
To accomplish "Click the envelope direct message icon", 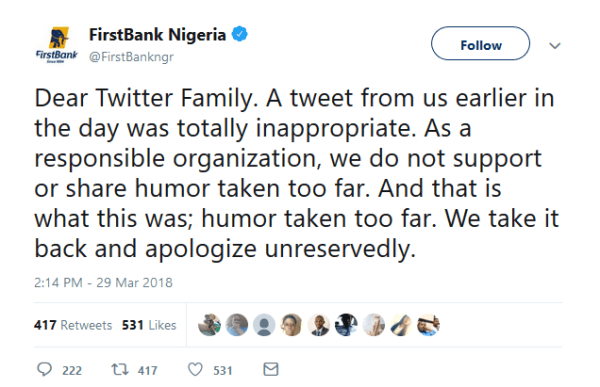I will tap(271, 369).
